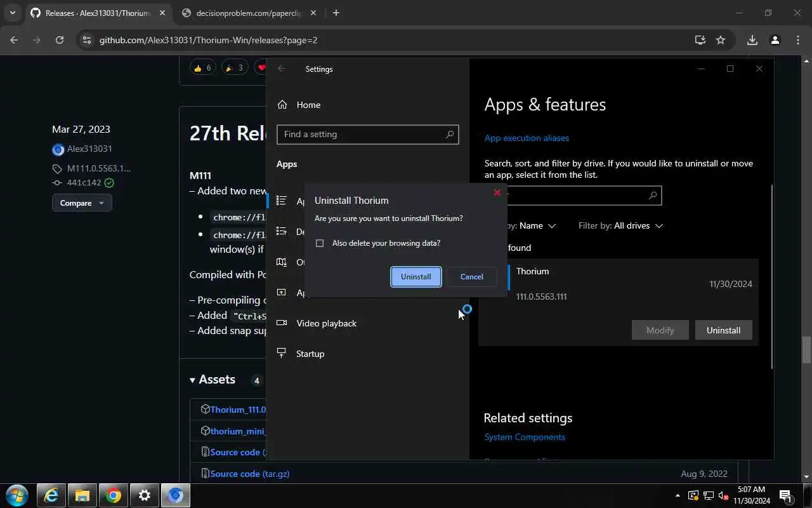
Task: Click the thumbs up reaction with 6
Action: tap(202, 67)
